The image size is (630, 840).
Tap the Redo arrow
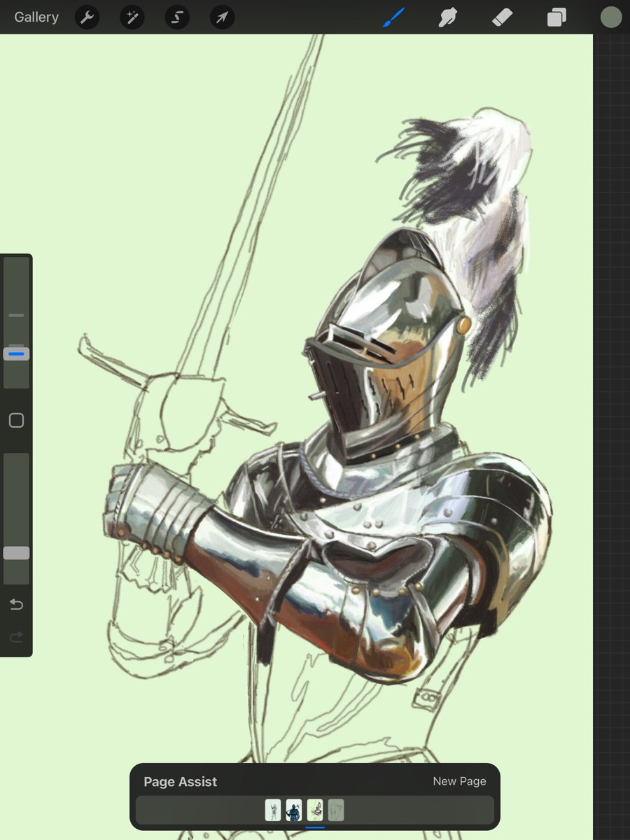click(x=15, y=637)
